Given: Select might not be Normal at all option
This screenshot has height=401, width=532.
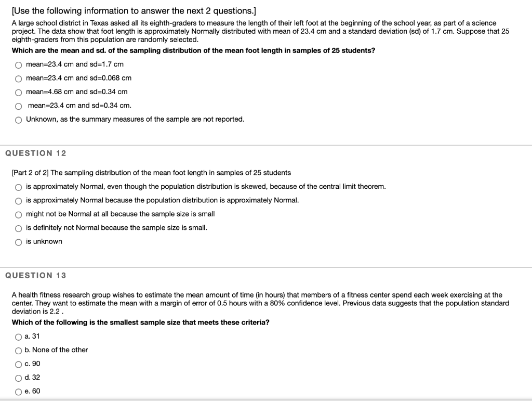Looking at the screenshot, I should coord(19,214).
